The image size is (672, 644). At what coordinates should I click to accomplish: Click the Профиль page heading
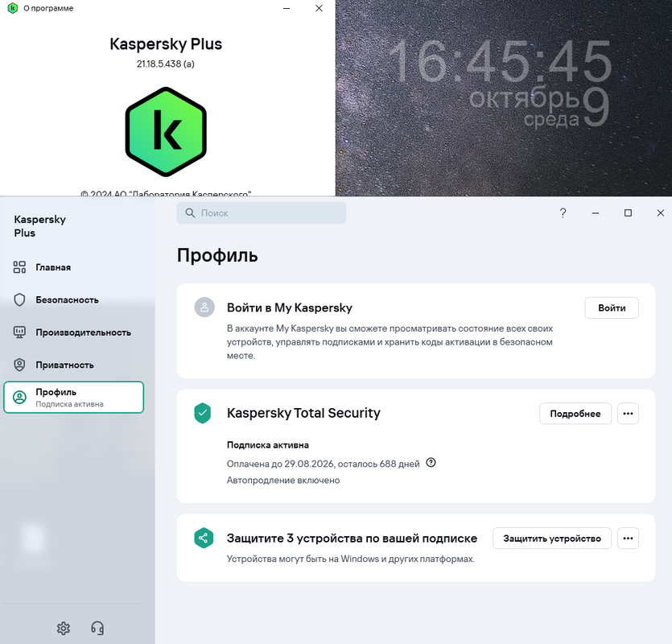(x=217, y=255)
